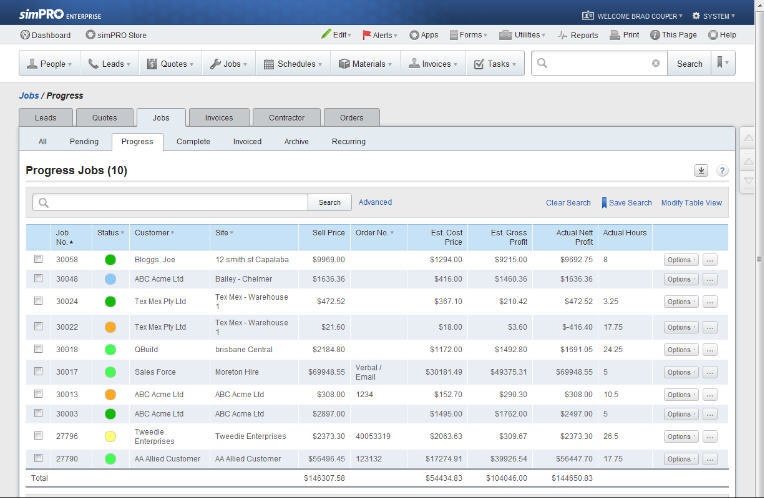Tick the checkbox for job 30003
The height and width of the screenshot is (498, 764).
[38, 413]
